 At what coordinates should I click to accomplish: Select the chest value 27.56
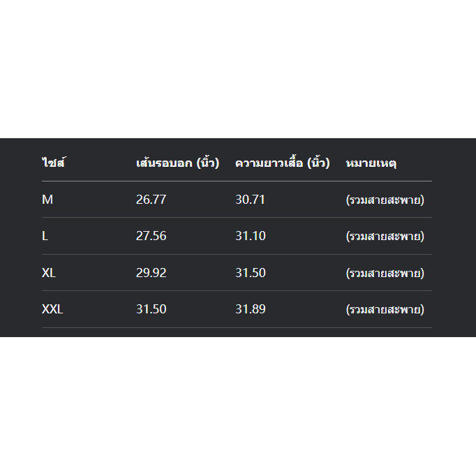click(151, 236)
